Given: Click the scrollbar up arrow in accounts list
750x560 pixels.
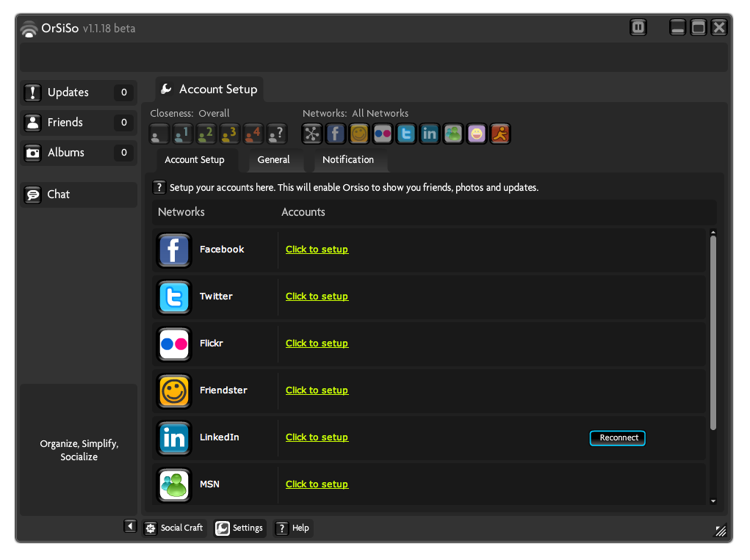Looking at the screenshot, I should click(x=713, y=232).
